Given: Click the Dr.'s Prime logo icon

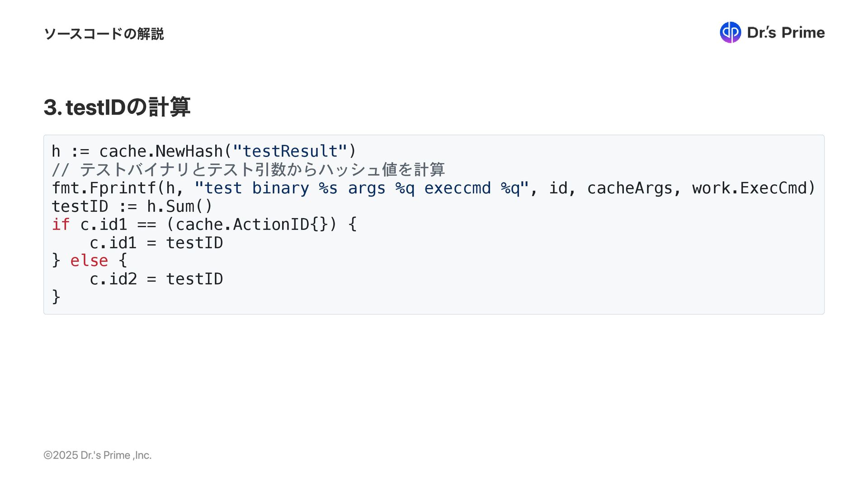Looking at the screenshot, I should 730,33.
